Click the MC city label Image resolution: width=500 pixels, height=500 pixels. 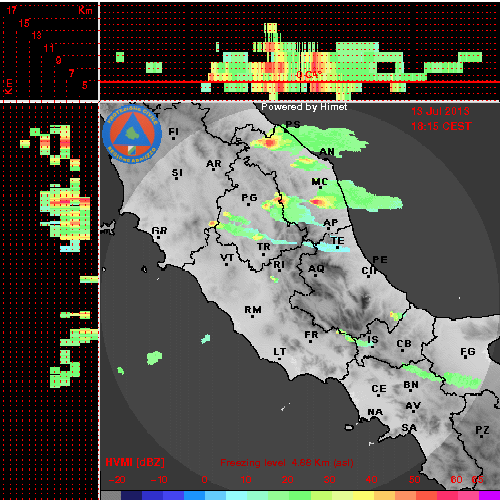click(x=320, y=182)
